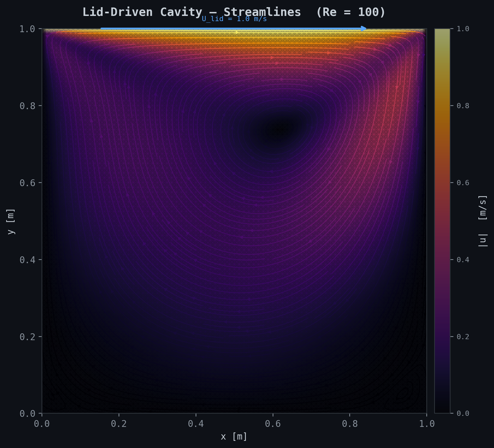Click the colorbar tick label 0.2
Image resolution: width=494 pixels, height=448 pixels.
point(463,337)
